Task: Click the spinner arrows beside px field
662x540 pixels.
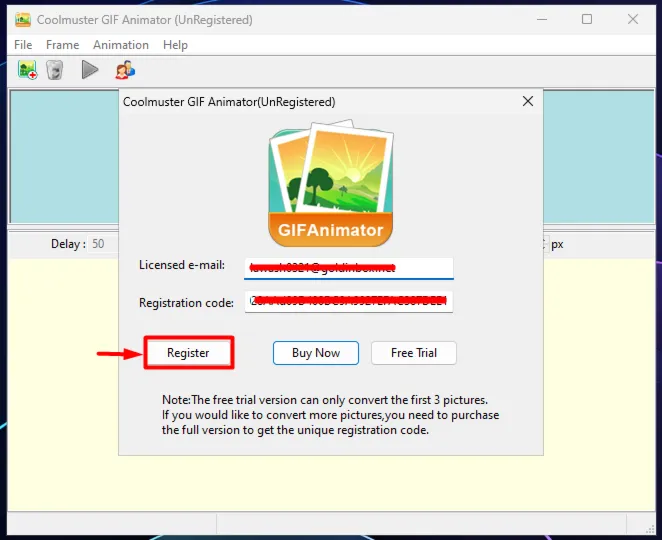Action: coord(545,244)
